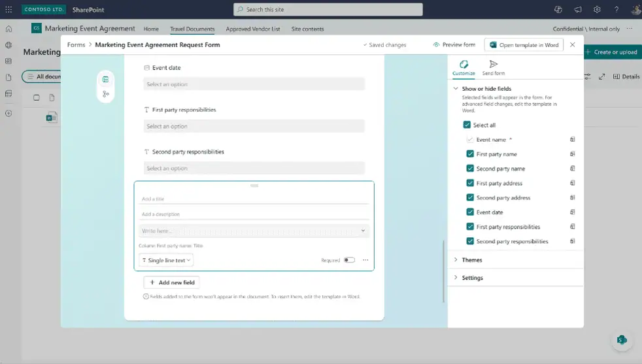The width and height of the screenshot is (642, 364).
Task: Uncheck Event date field checkbox
Action: tap(470, 212)
